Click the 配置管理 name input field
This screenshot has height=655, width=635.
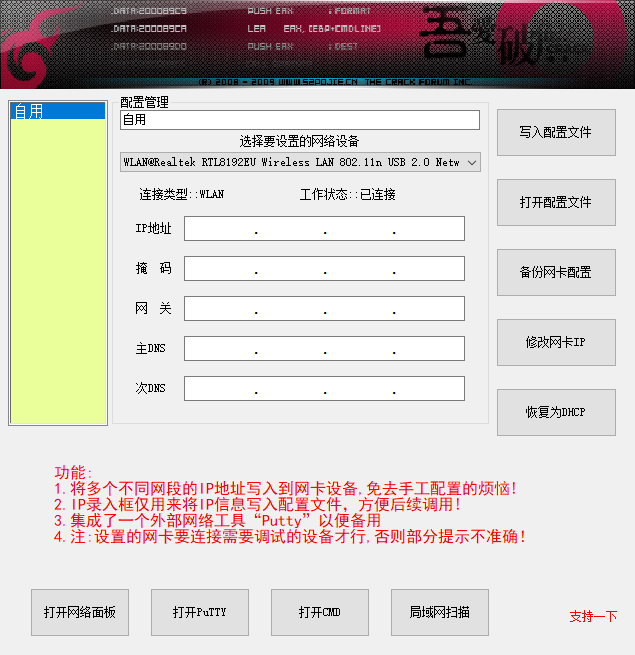pos(299,120)
